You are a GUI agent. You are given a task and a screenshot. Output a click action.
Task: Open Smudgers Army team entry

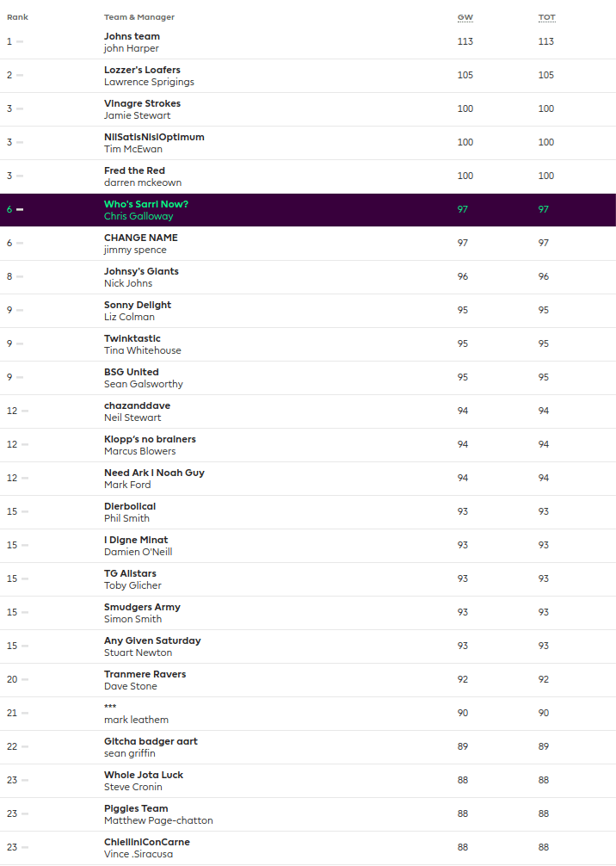[142, 607]
